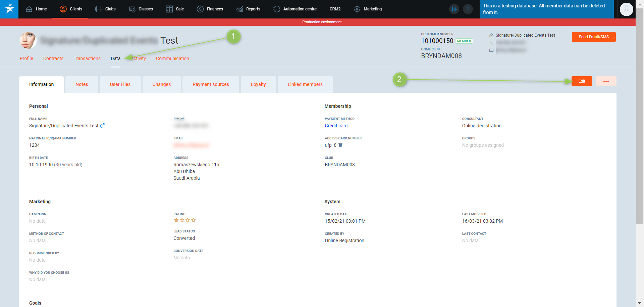Click the star logo in top-left corner
This screenshot has height=307, width=644.
[x=9, y=9]
